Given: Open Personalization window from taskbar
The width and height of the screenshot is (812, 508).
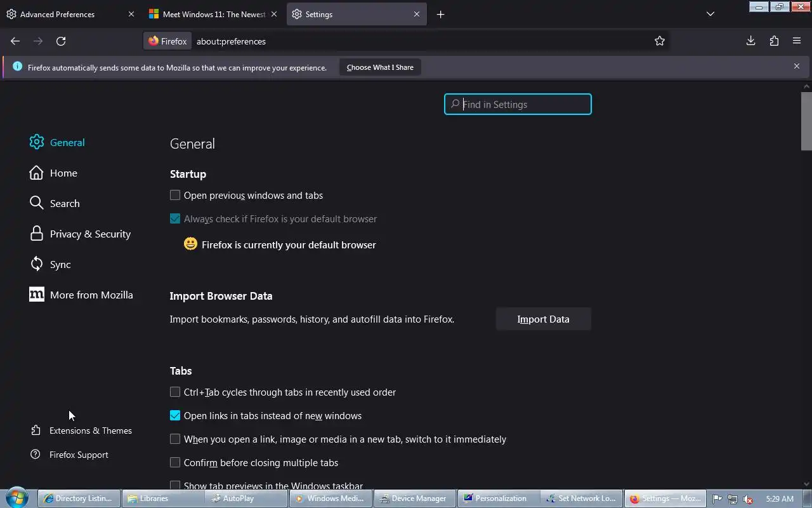Looking at the screenshot, I should point(498,498).
